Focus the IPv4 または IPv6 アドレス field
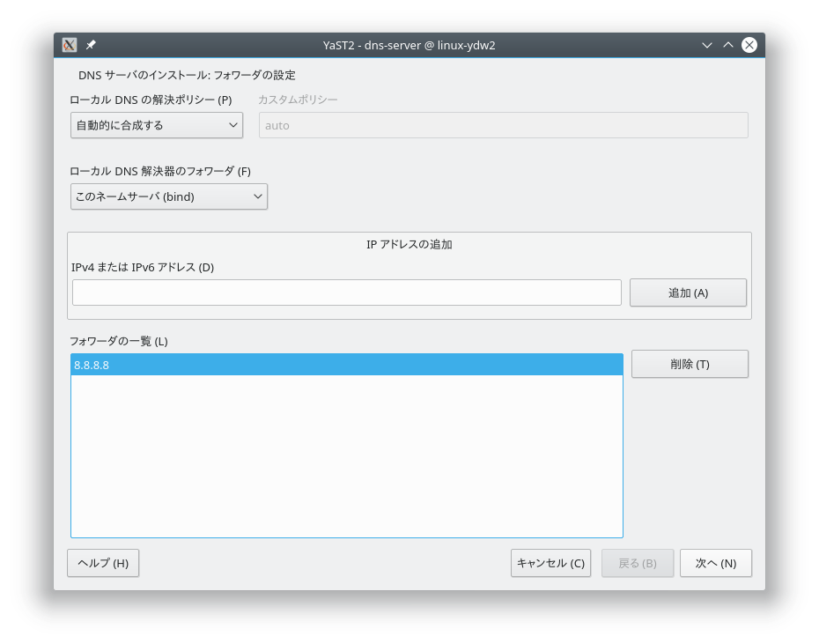The image size is (819, 644). pos(347,292)
